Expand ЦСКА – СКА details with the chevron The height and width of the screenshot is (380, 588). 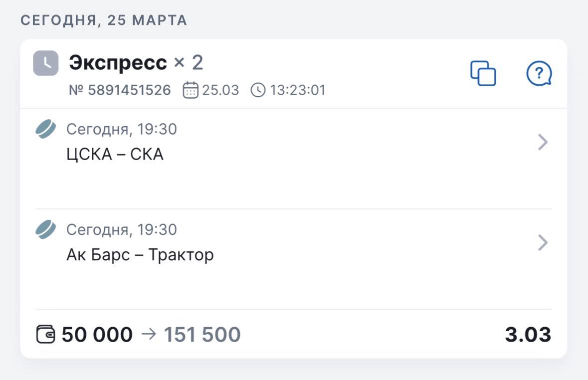click(543, 143)
